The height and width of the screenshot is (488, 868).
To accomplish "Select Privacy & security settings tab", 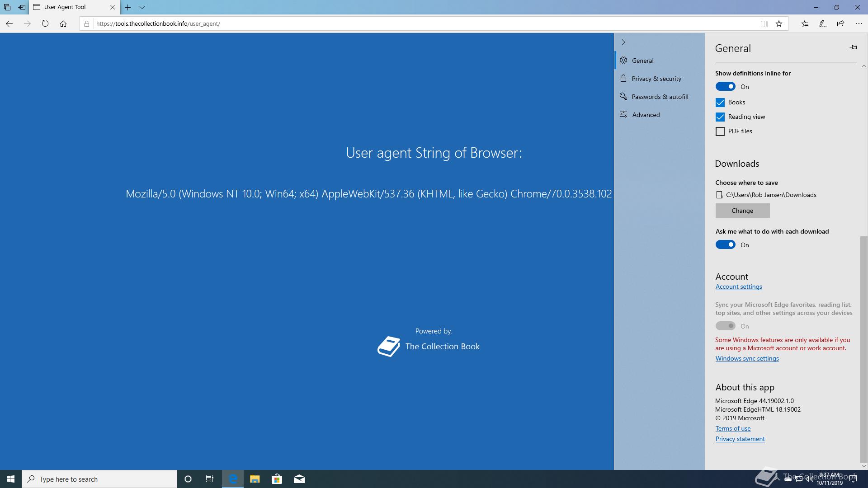I will tap(656, 79).
